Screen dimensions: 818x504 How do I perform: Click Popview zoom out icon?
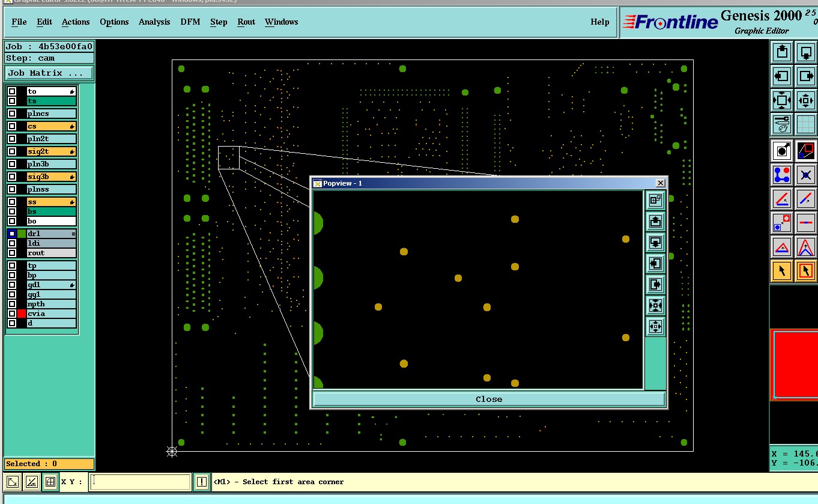click(655, 327)
